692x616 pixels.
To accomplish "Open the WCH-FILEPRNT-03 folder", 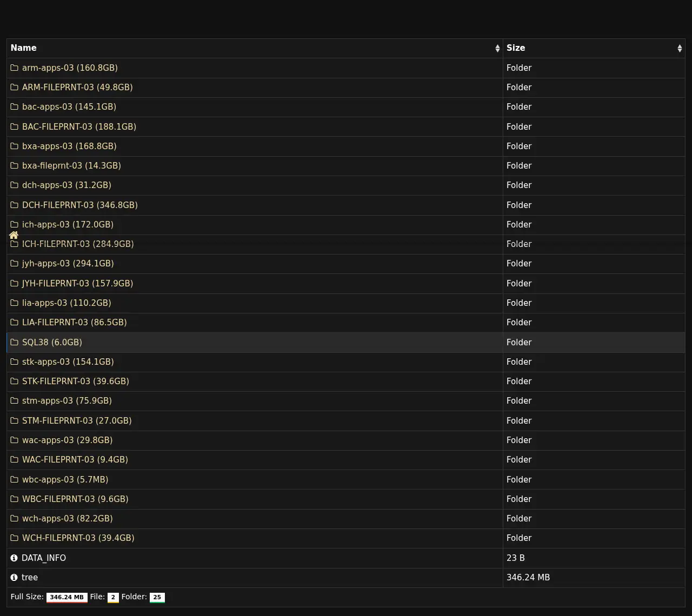I will pos(78,538).
